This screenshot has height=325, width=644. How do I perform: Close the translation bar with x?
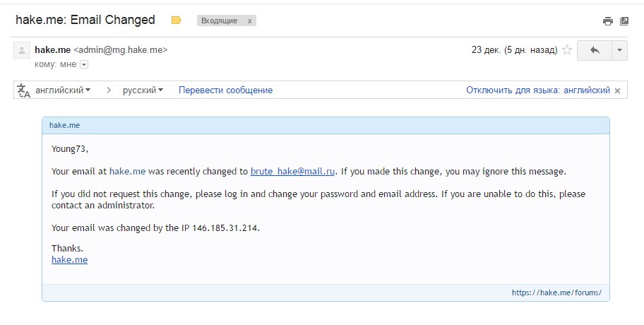tap(617, 91)
